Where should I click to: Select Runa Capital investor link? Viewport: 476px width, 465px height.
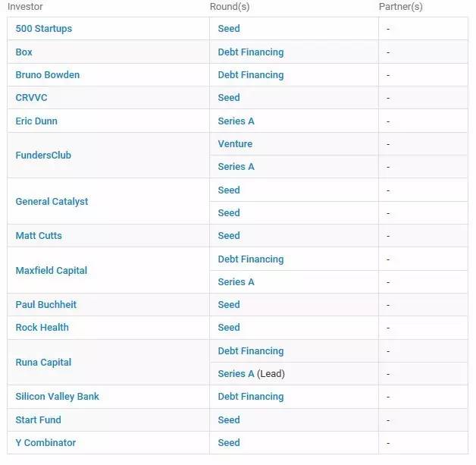[x=43, y=363]
